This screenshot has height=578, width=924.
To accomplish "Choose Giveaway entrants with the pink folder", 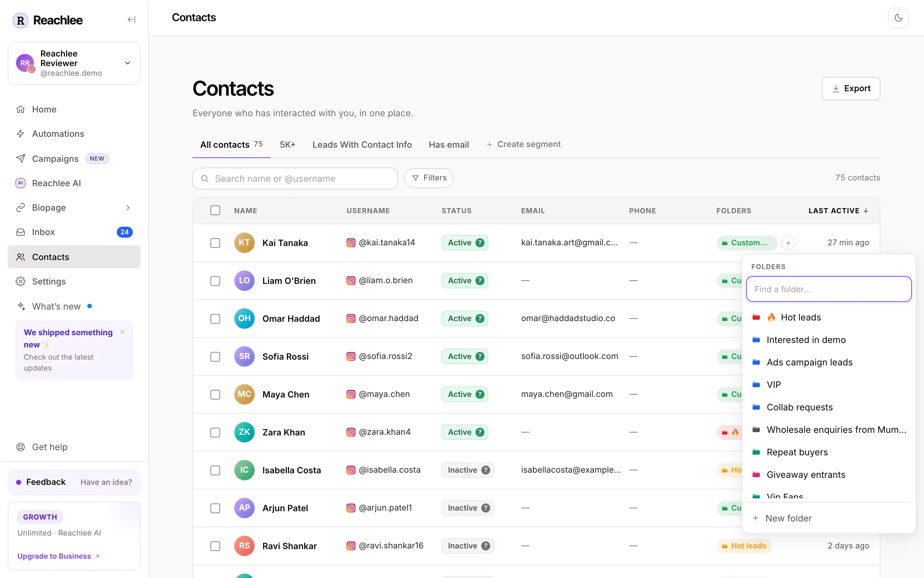I will point(828,475).
